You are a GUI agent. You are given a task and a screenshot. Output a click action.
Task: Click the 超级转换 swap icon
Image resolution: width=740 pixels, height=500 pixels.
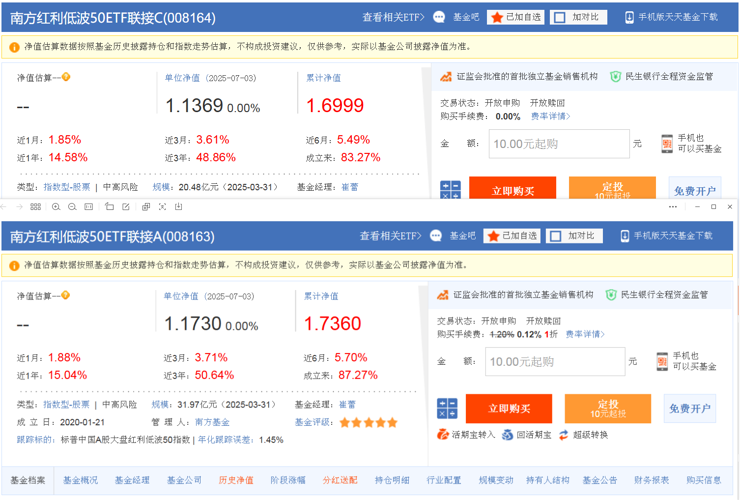[x=563, y=434]
